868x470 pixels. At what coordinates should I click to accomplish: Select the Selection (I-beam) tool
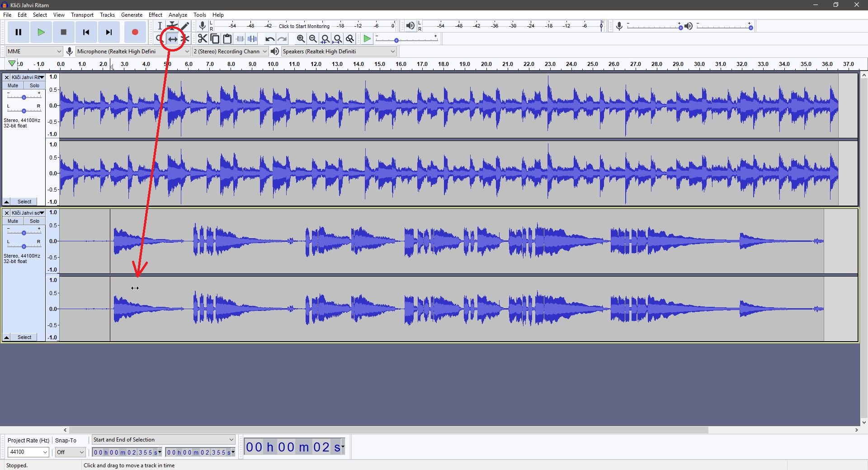160,26
